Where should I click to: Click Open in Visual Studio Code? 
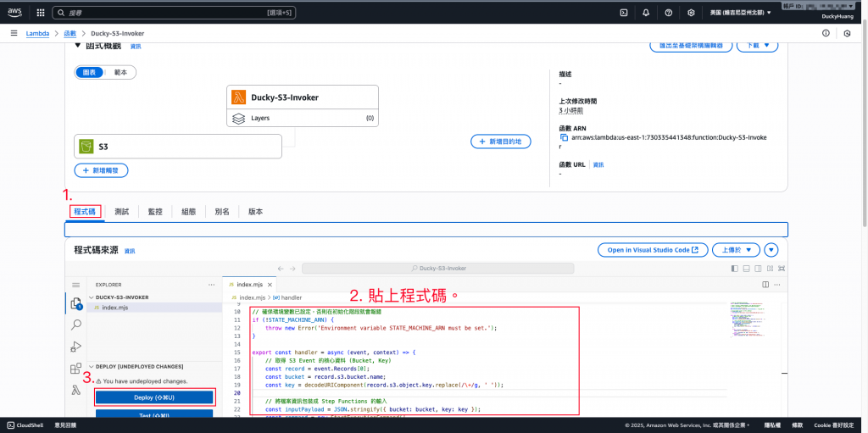point(654,250)
